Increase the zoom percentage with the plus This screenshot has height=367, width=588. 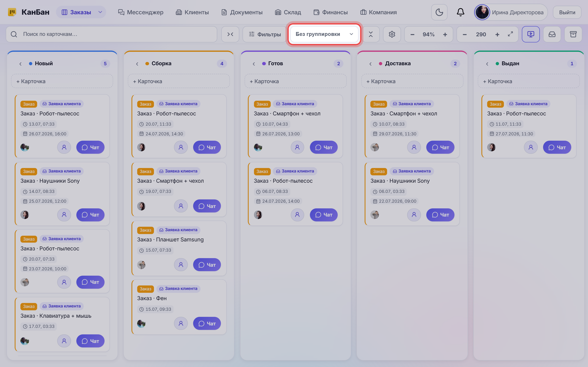(x=445, y=34)
